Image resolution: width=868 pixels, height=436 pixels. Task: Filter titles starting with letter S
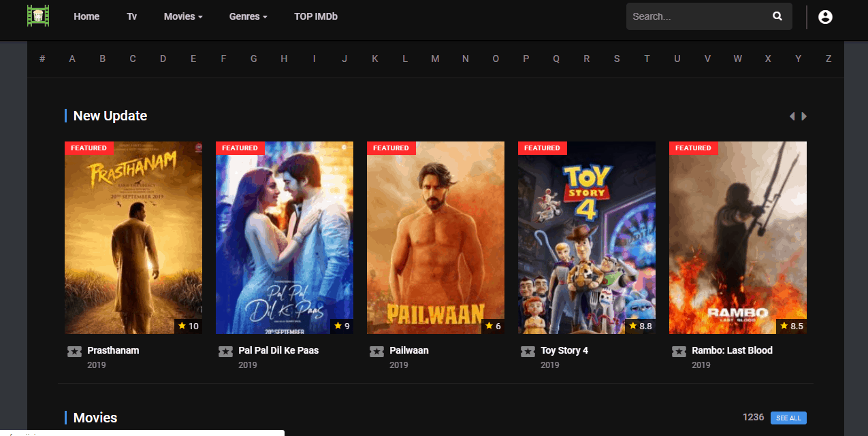(617, 58)
